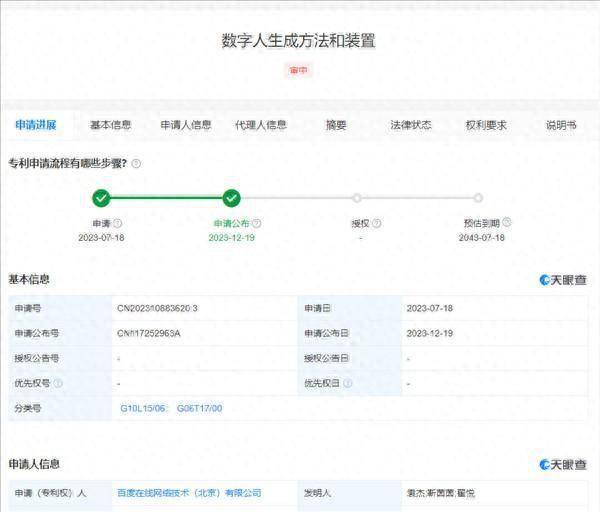Click the title 数字人生成方法和装置
600x512 pixels.
[x=298, y=41]
